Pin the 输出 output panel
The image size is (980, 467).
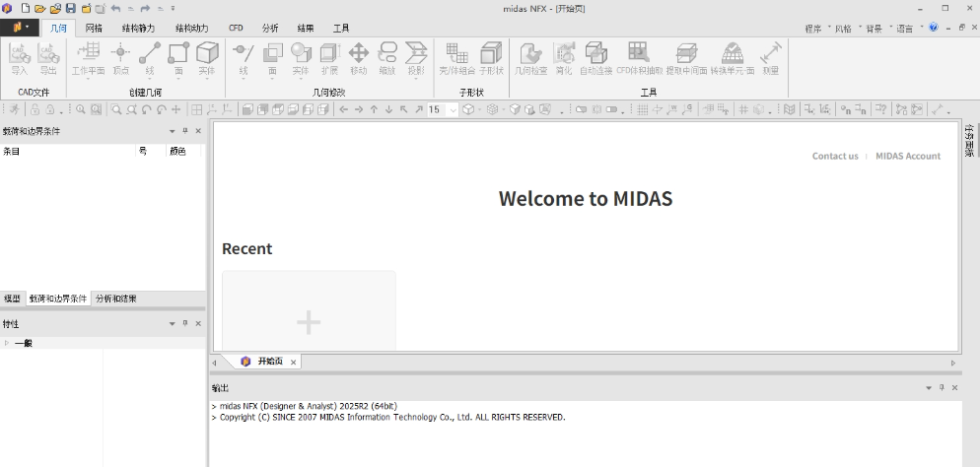click(942, 388)
